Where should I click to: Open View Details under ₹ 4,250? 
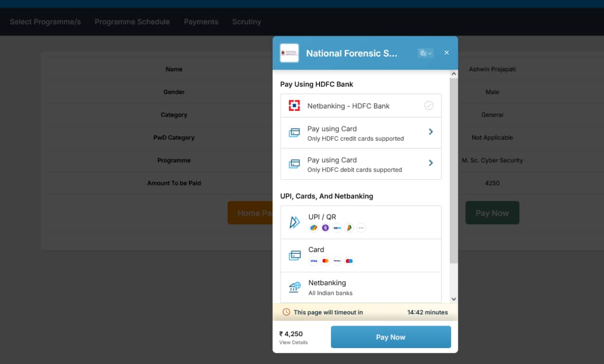(294, 343)
